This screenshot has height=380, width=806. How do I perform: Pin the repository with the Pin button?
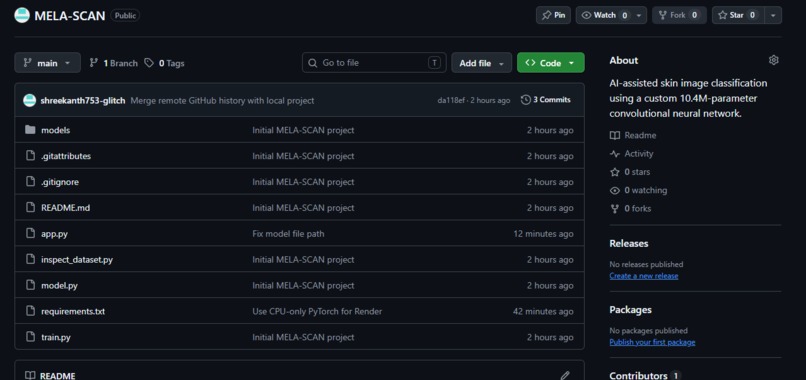(x=553, y=15)
